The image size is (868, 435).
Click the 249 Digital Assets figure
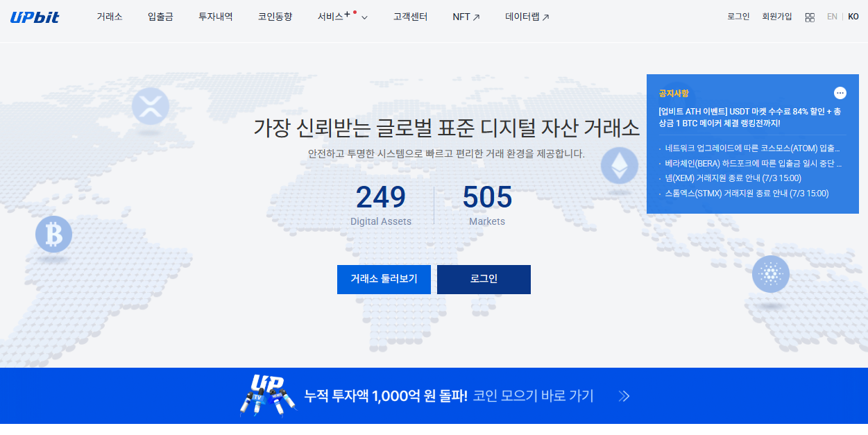[x=381, y=205]
